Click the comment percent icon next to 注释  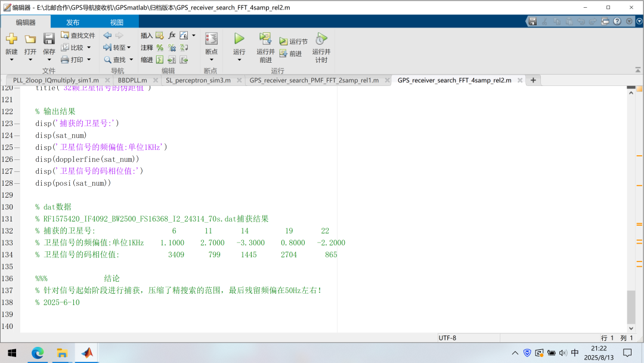[x=160, y=48]
